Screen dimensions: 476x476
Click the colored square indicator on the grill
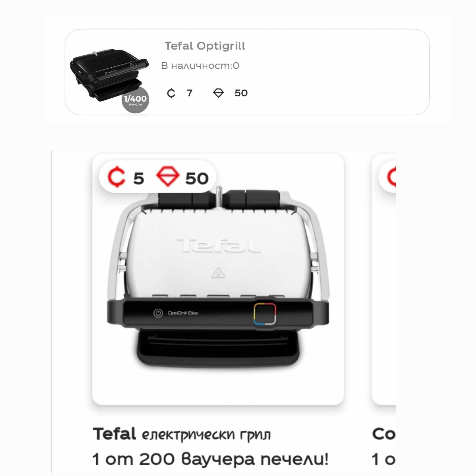(x=265, y=314)
